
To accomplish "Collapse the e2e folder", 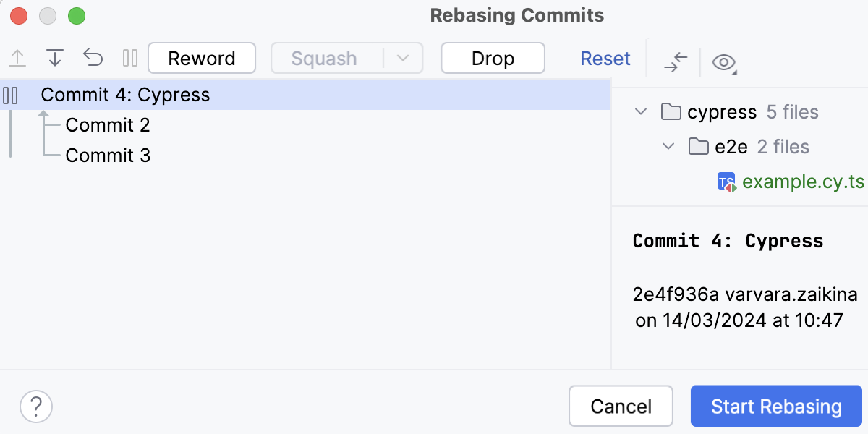I will 668,146.
